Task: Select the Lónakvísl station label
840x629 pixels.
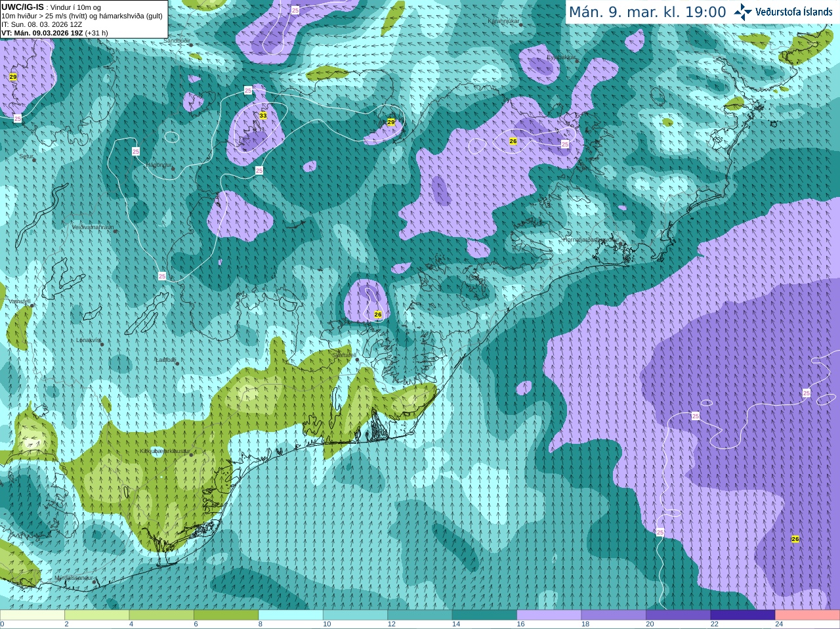Action: [89, 340]
